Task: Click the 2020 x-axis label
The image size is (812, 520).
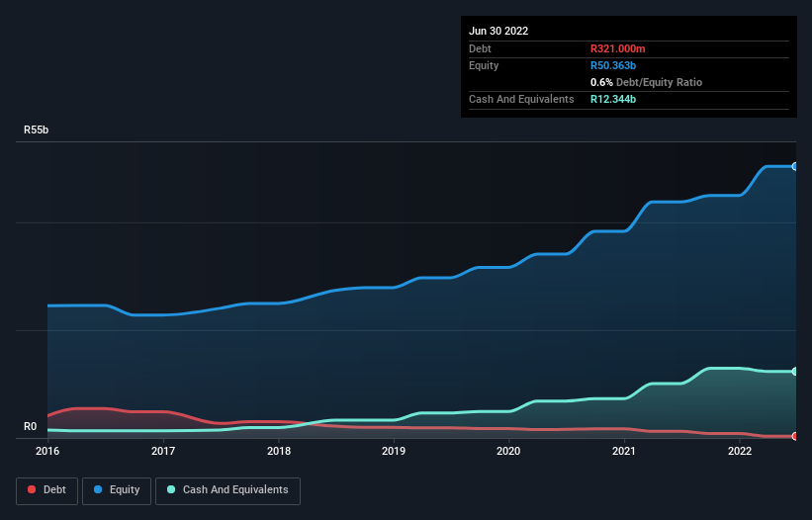Action: (508, 451)
